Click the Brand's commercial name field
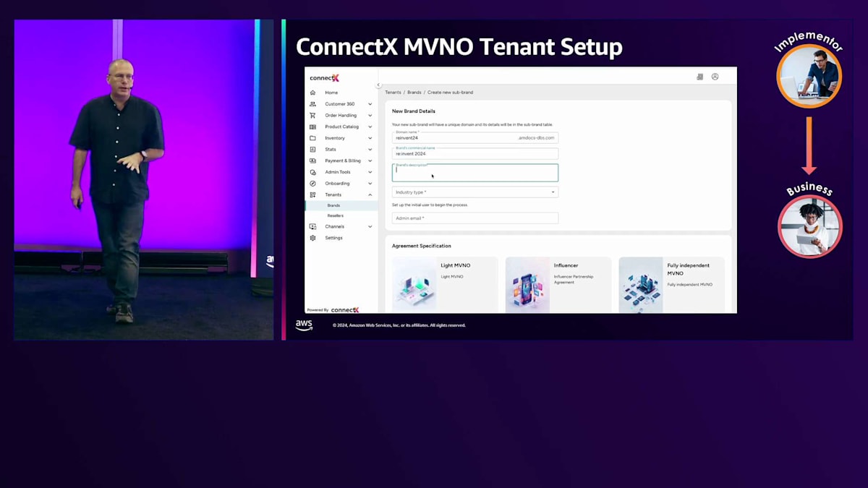The image size is (868, 488). pyautogui.click(x=475, y=153)
